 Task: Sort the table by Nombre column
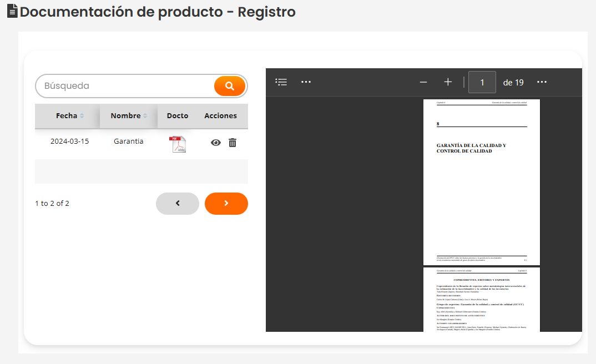click(x=126, y=116)
